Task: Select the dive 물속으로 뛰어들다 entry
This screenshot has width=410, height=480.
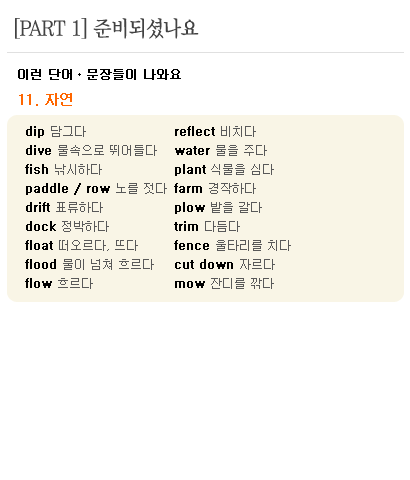Action: tap(91, 150)
